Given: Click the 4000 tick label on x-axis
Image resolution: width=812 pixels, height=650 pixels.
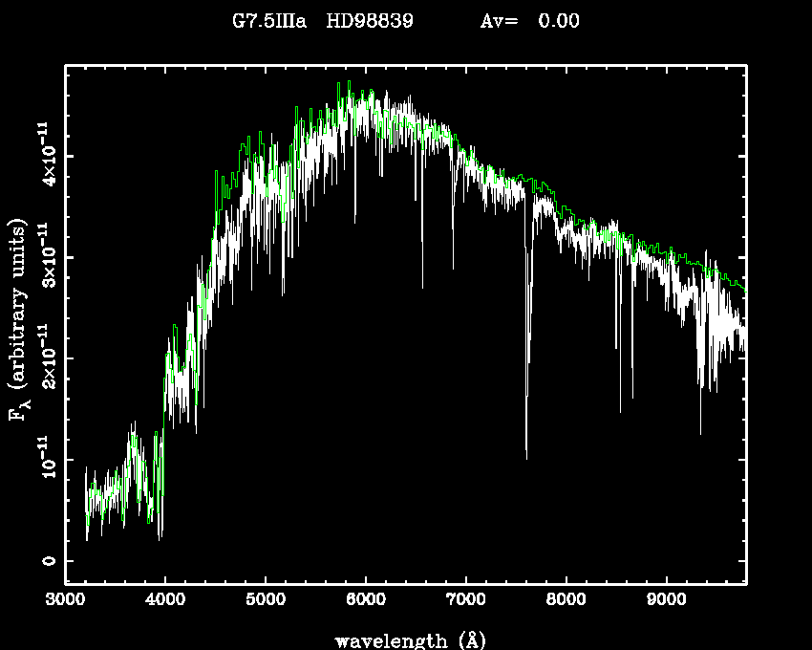Looking at the screenshot, I should 165,600.
